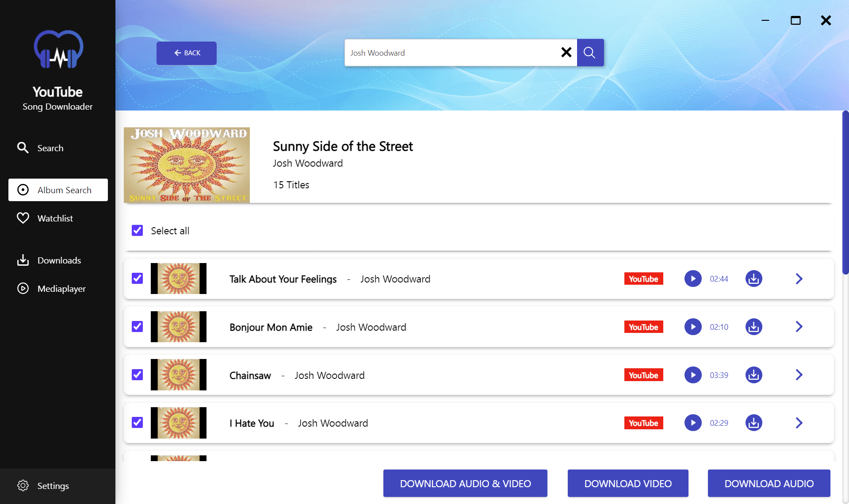Click the I Hate You track thumbnail
The width and height of the screenshot is (849, 504).
click(x=179, y=423)
